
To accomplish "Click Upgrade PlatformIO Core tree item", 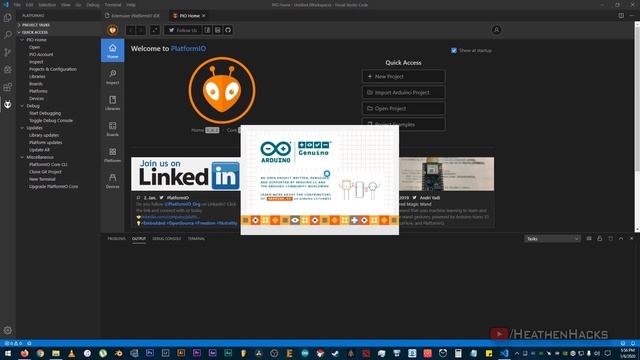I will click(53, 187).
